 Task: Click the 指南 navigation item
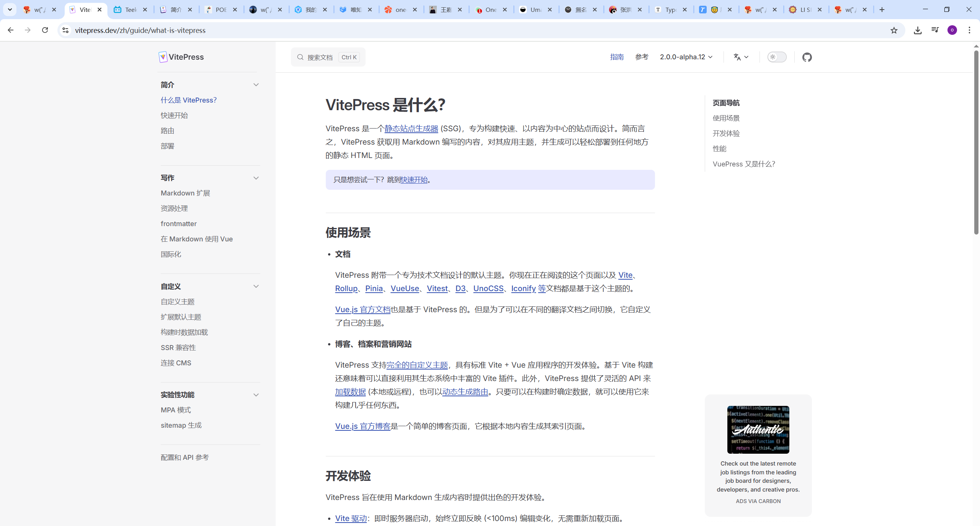pos(617,57)
